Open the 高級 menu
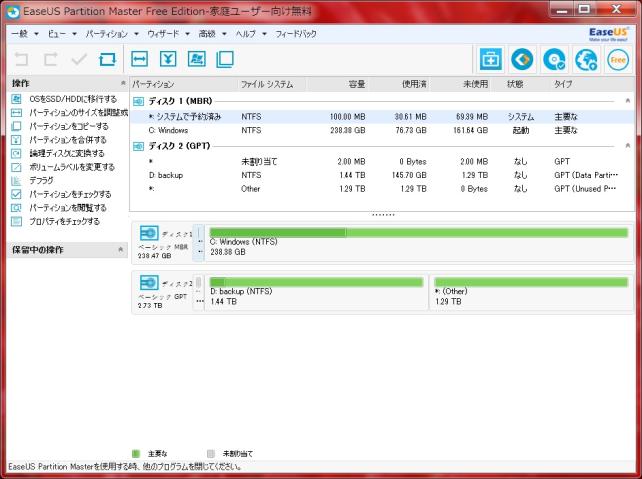642x479 pixels. pyautogui.click(x=207, y=34)
